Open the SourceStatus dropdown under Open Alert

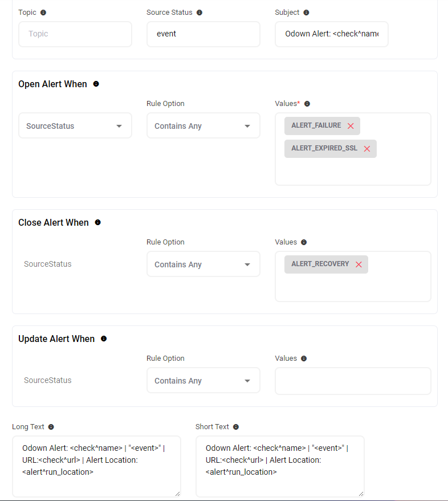[75, 126]
